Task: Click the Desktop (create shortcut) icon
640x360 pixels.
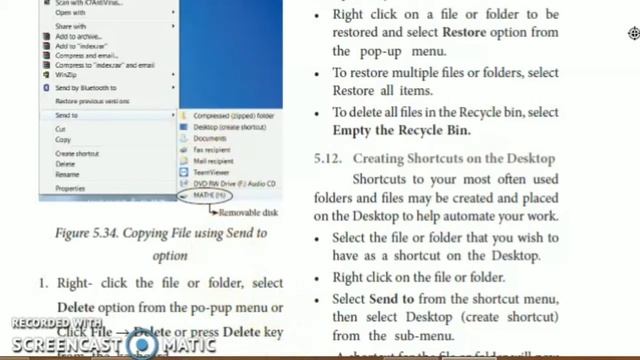Action: click(x=184, y=127)
